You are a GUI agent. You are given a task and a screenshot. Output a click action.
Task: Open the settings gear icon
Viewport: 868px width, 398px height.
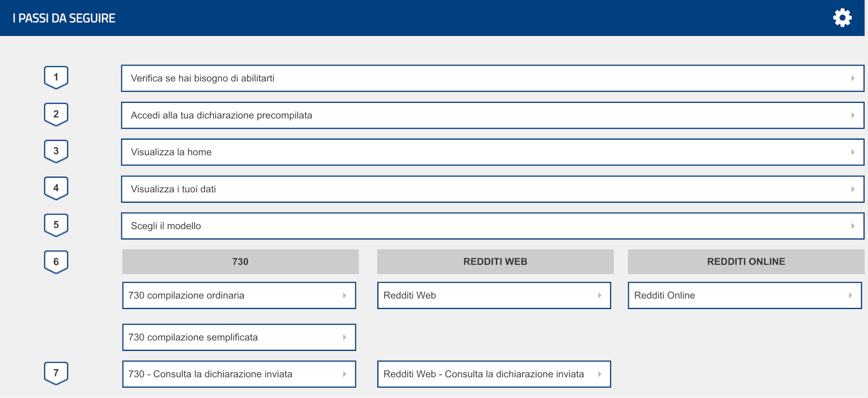[x=842, y=18]
